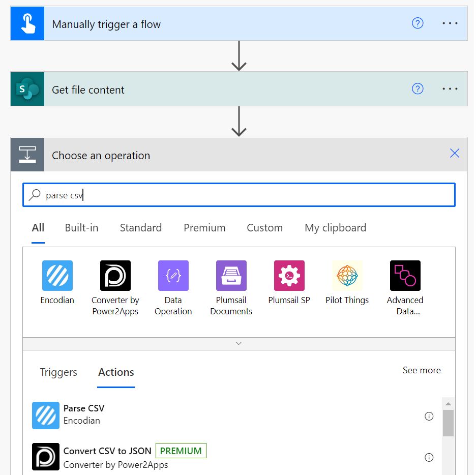Open help for Get file content step
This screenshot has width=476, height=475.
[x=418, y=89]
